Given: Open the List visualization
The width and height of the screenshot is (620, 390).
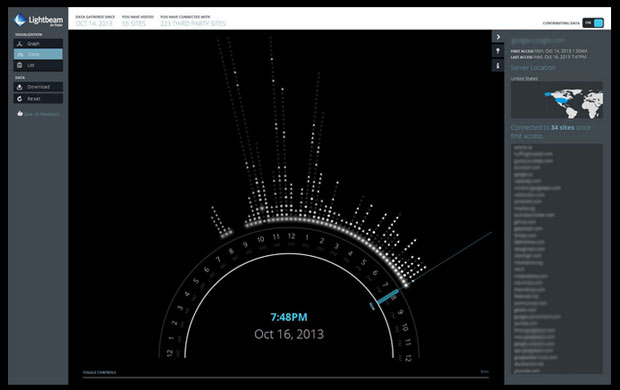Looking at the screenshot, I should (x=38, y=65).
